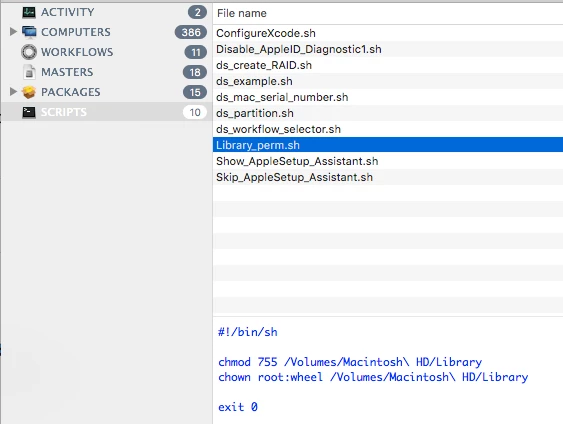Screen dimensions: 563x424
Task: Expand the Packages disclosure triangle
Action: click(13, 92)
